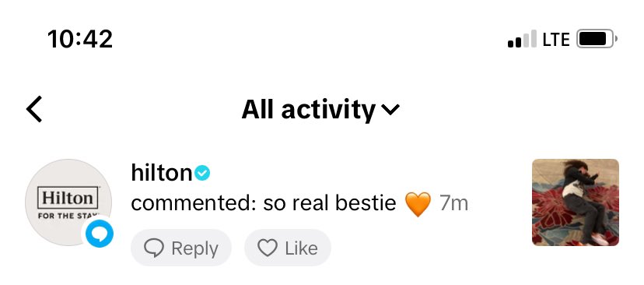The width and height of the screenshot is (644, 285).
Task: Tap the battery icon in status bar
Action: click(x=597, y=39)
